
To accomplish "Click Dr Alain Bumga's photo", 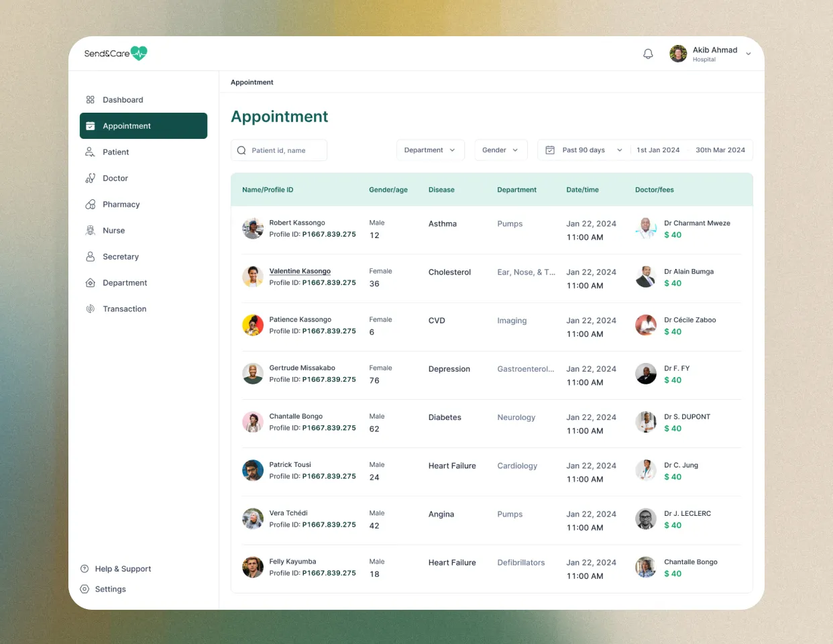I will [646, 277].
